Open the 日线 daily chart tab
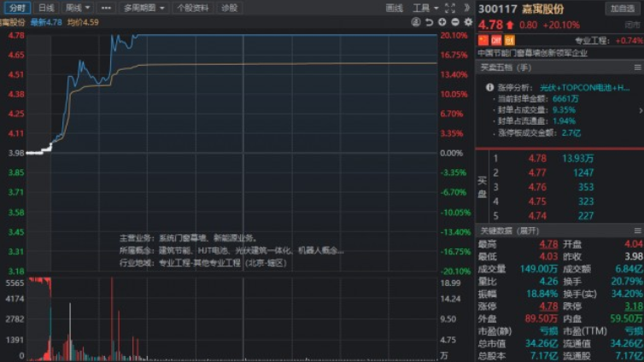Viewport: 644px width, 362px height. pos(46,8)
